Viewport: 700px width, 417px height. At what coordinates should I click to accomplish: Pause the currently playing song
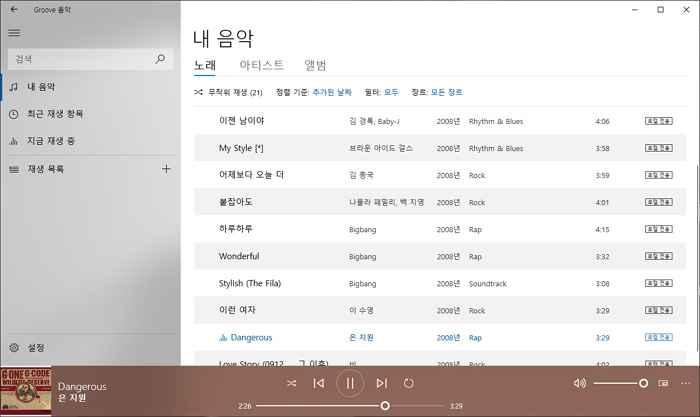pyautogui.click(x=350, y=383)
